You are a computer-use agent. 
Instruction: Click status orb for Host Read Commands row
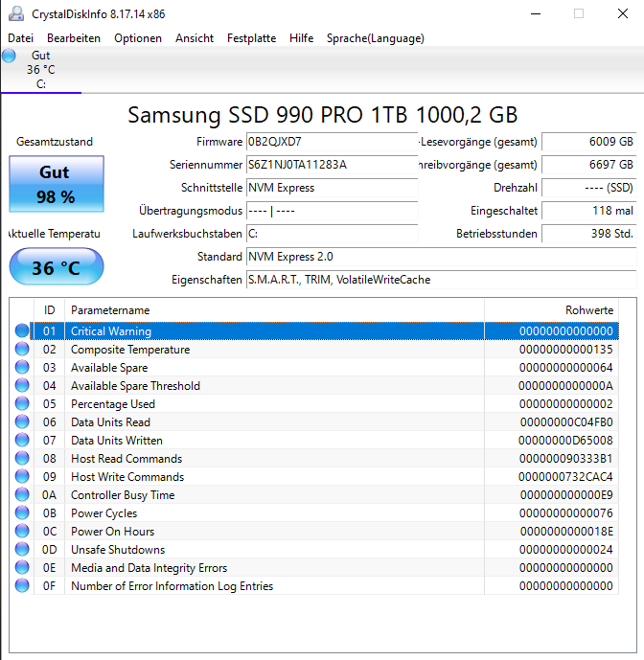[x=22, y=458]
